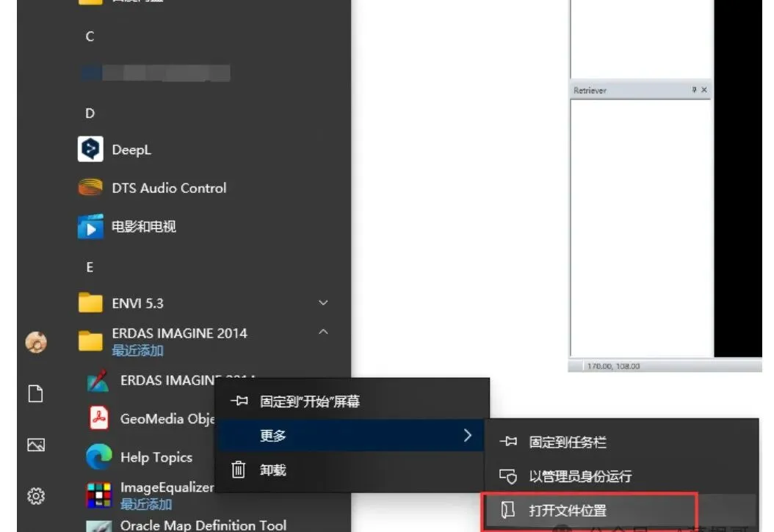Click the ERDAS IMAGINE 2014 folder name
The width and height of the screenshot is (774, 532).
click(179, 333)
